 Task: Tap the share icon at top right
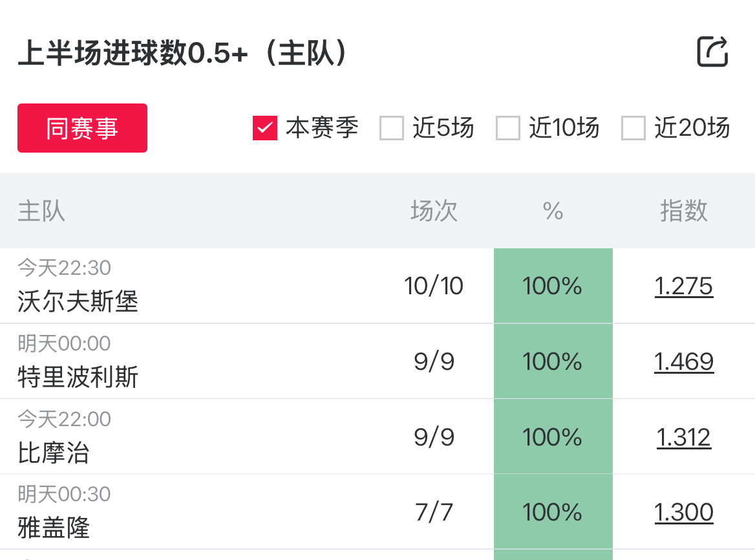click(x=712, y=52)
